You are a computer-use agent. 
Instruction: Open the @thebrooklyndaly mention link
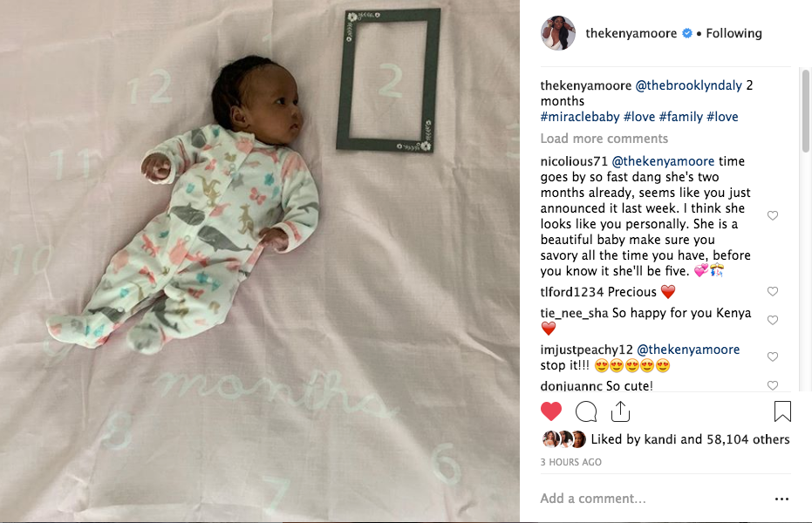(x=689, y=85)
